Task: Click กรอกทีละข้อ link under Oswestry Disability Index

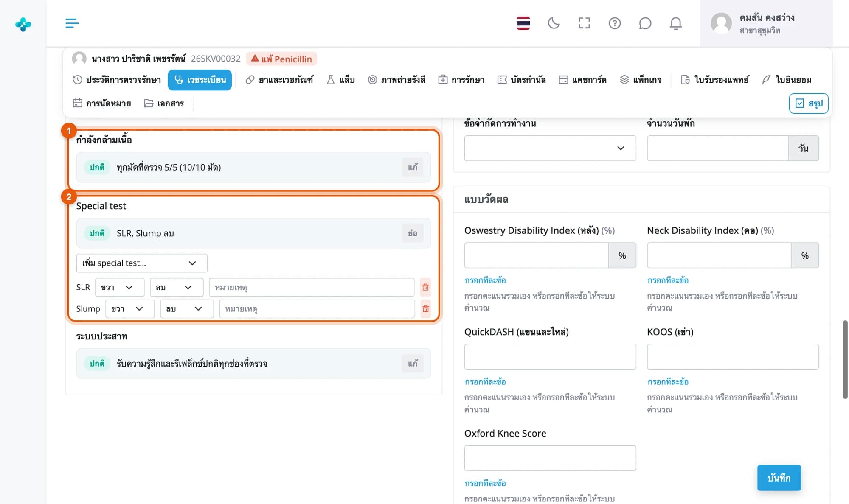Action: [485, 280]
